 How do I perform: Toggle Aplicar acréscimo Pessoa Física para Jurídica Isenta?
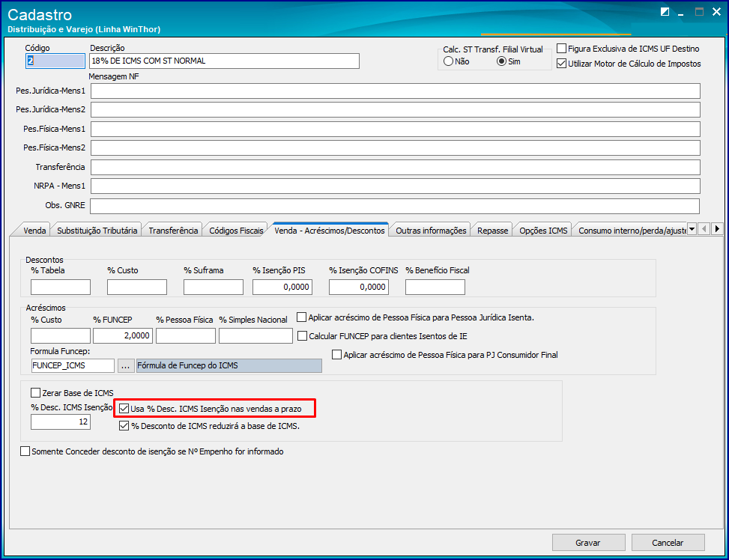point(416,317)
